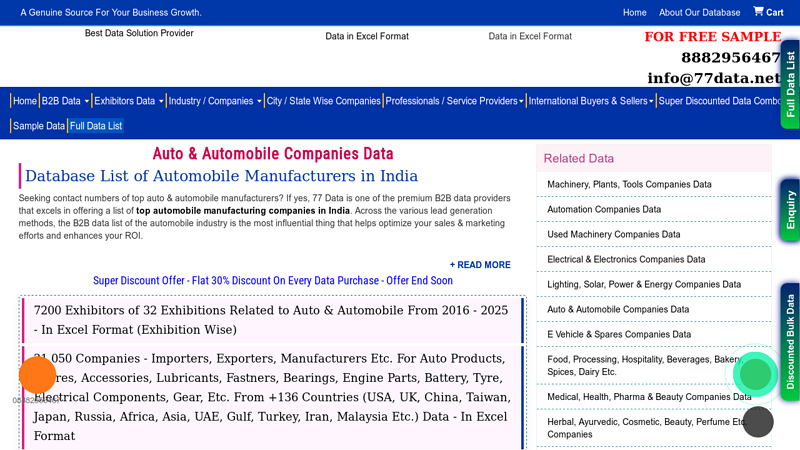Image resolution: width=800 pixels, height=450 pixels.
Task: Open Auto & Automobile Companies Data related link
Action: (618, 309)
